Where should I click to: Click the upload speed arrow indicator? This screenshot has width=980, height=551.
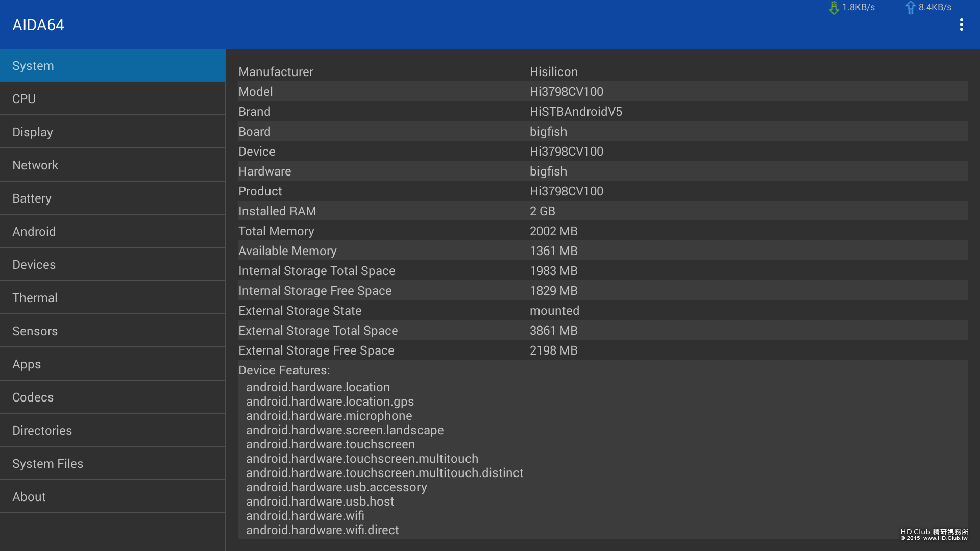point(910,8)
